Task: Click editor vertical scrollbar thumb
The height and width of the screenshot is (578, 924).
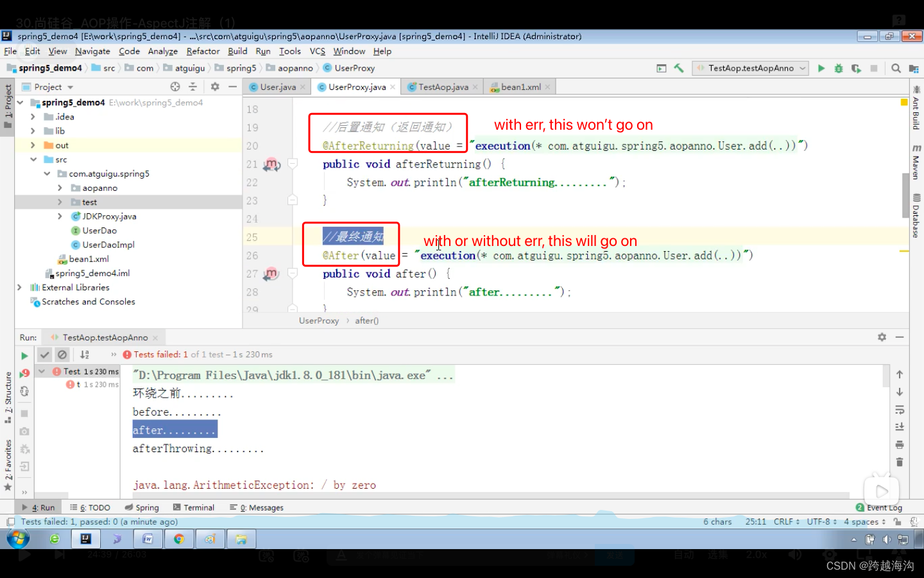Action: coord(905,195)
